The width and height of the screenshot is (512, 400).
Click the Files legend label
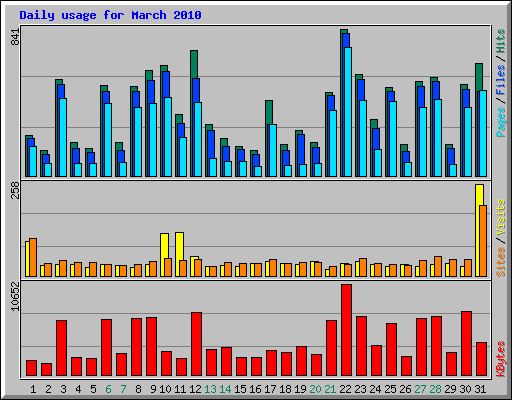(x=501, y=80)
